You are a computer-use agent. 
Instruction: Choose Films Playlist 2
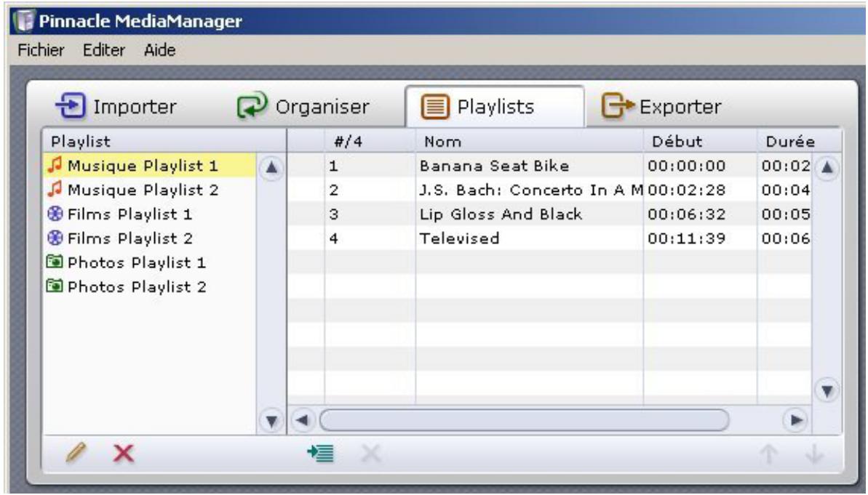pos(149,238)
